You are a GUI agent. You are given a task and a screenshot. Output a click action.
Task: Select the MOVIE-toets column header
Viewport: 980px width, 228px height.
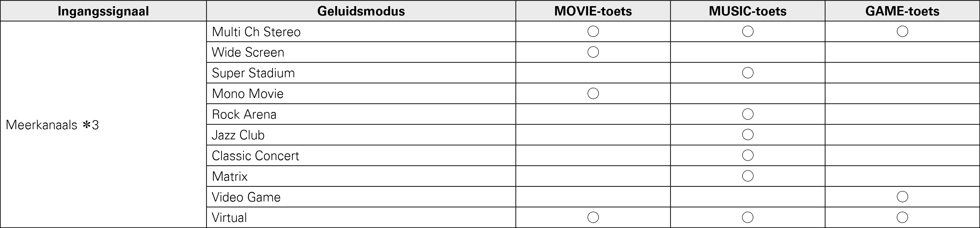pyautogui.click(x=593, y=11)
